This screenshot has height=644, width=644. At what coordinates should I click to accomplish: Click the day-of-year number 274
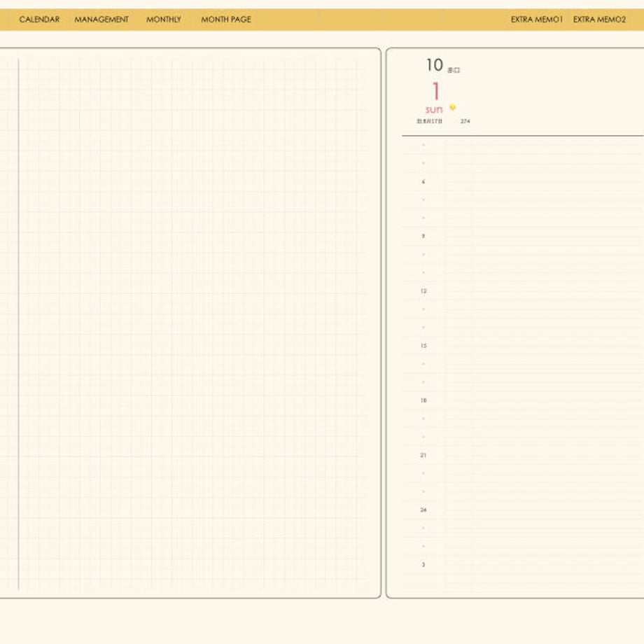coord(465,121)
